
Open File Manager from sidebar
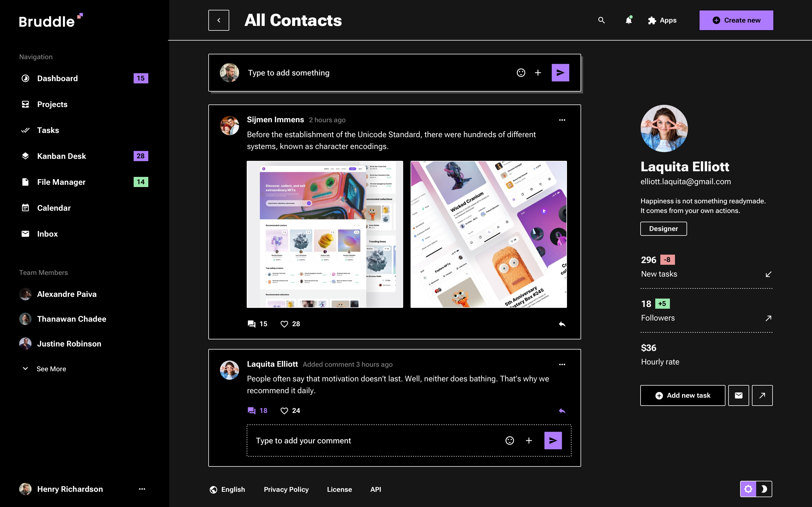tap(61, 182)
